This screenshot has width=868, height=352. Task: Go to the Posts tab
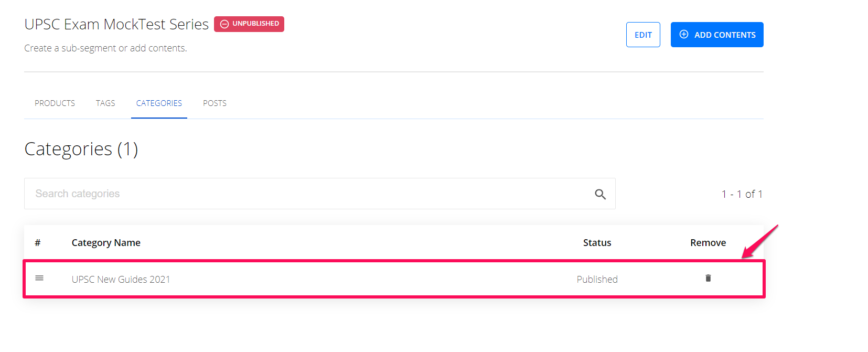[x=215, y=103]
